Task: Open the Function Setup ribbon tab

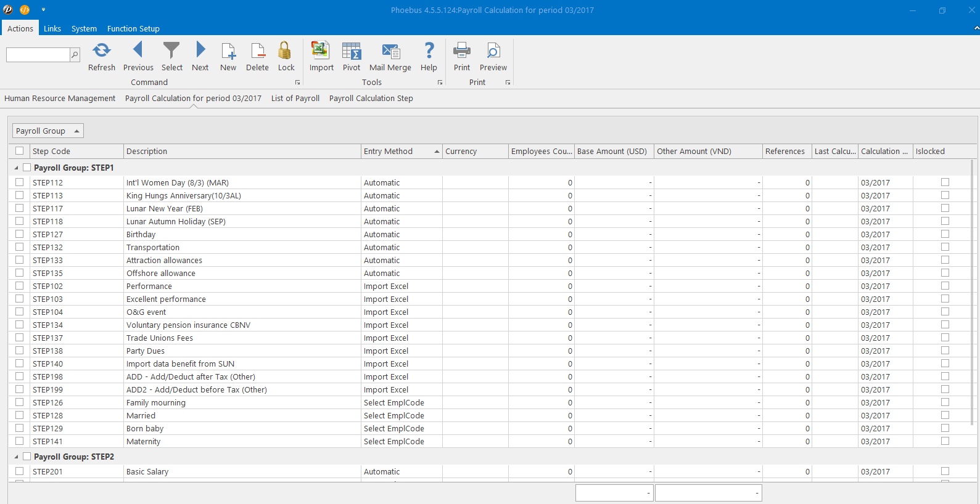Action: (133, 28)
